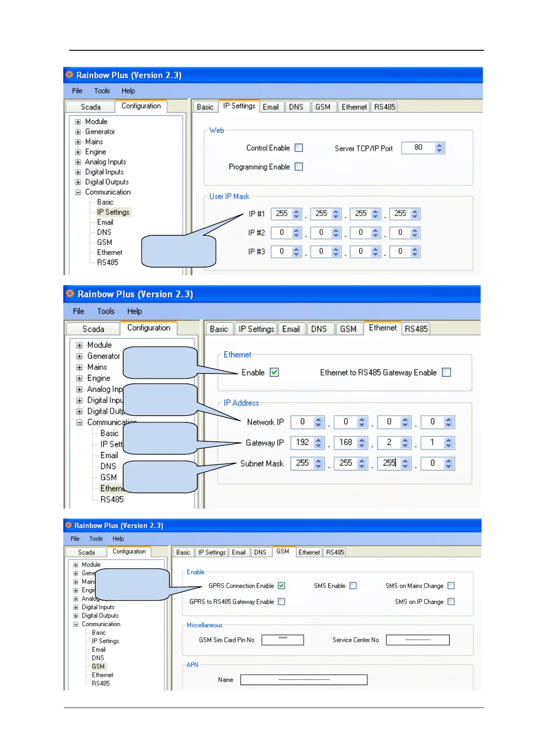The image size is (535, 756).
Task: Tick GPRS to RS485 Gateway Enable checkbox
Action: pos(282,602)
